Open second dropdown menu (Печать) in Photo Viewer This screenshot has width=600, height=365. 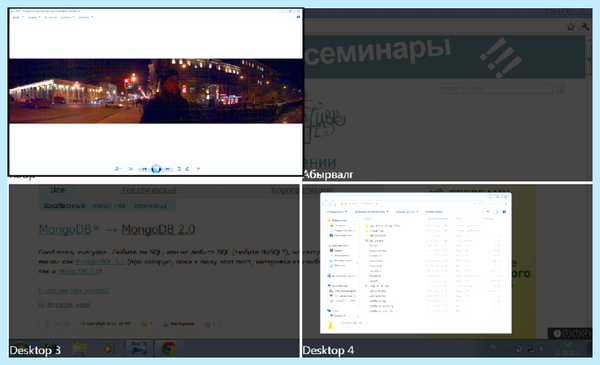[x=34, y=17]
